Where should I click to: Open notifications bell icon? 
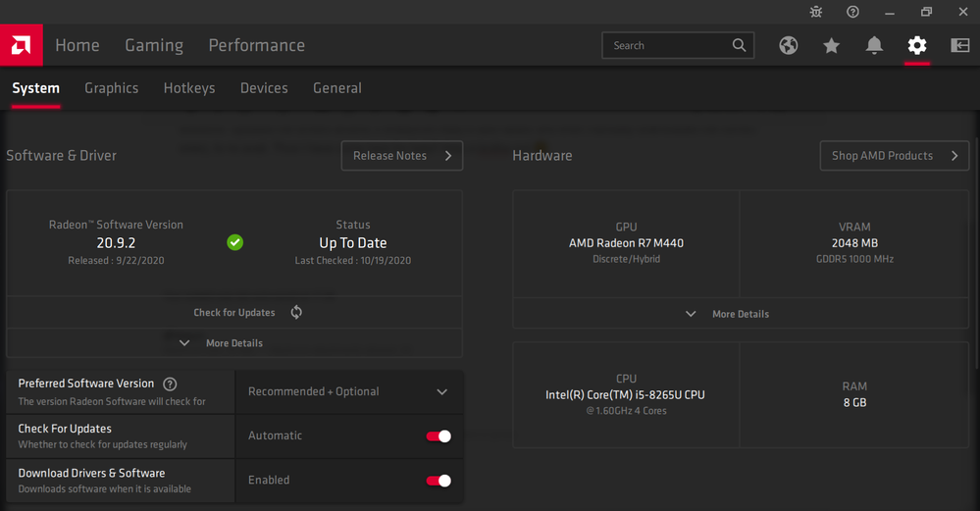point(874,45)
